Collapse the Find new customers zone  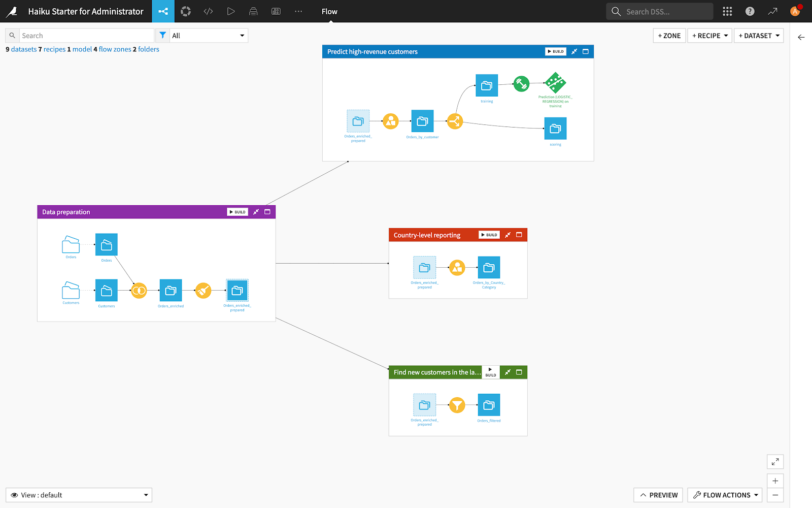click(x=507, y=372)
